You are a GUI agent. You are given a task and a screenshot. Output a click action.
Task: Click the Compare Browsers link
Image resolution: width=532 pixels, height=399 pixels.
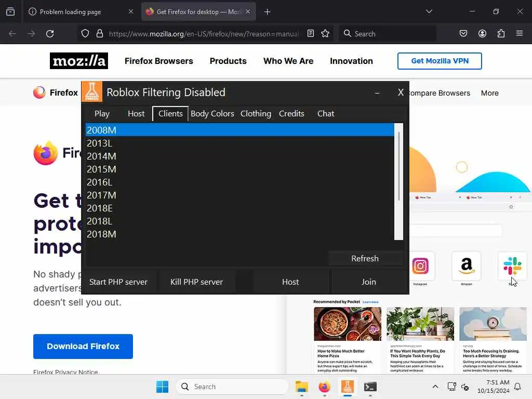(x=440, y=93)
